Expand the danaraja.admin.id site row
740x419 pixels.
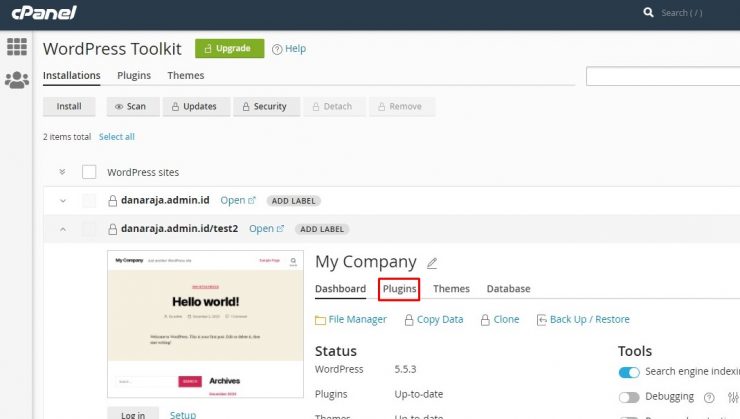pos(63,201)
